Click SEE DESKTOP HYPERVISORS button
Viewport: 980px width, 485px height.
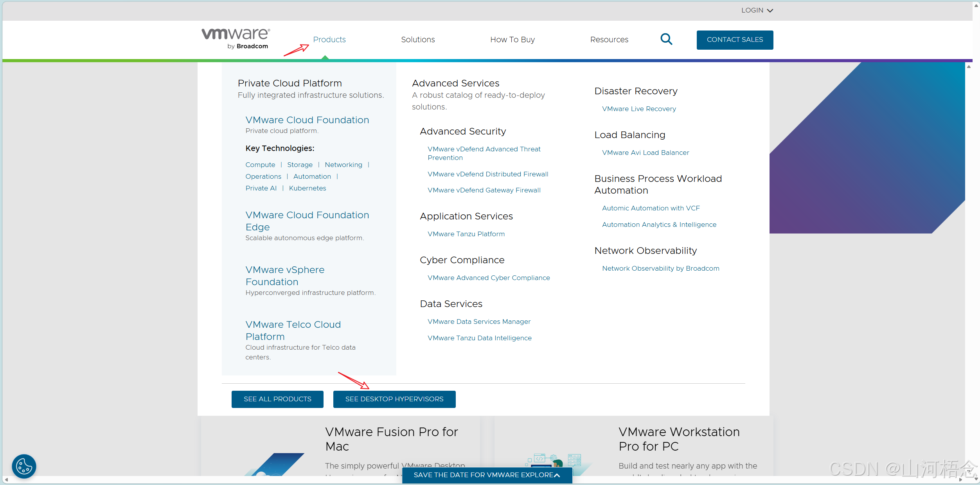pyautogui.click(x=394, y=399)
